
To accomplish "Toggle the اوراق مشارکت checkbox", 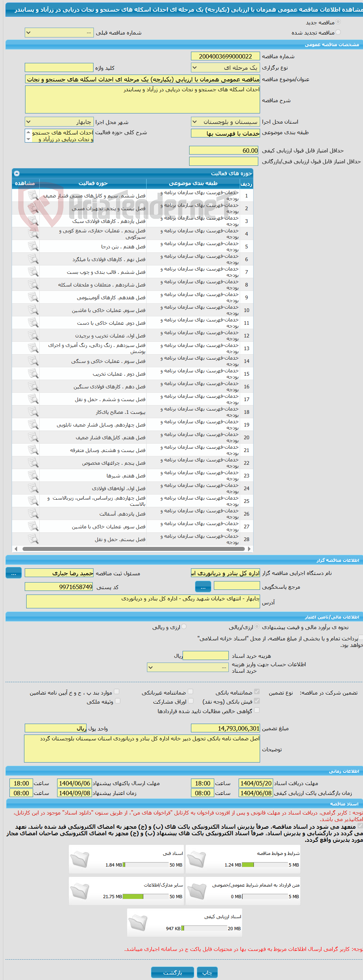I will tap(191, 701).
